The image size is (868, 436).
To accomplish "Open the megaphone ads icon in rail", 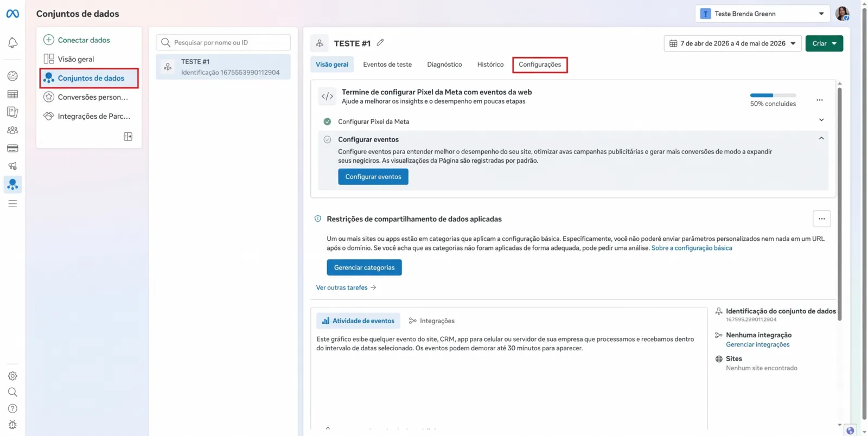I will coord(12,166).
